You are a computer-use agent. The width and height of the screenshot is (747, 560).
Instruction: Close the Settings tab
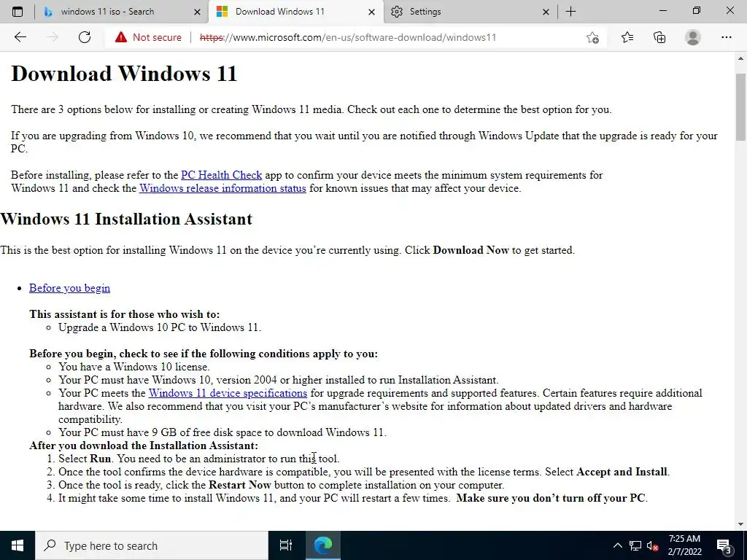[x=546, y=12]
